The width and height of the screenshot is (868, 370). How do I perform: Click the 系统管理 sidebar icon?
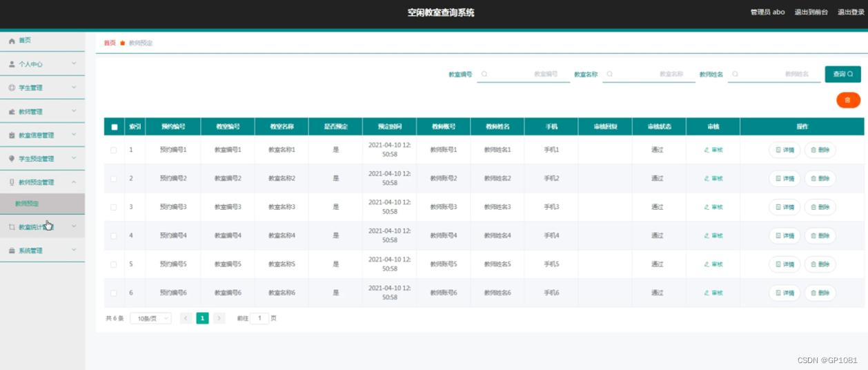click(x=12, y=251)
